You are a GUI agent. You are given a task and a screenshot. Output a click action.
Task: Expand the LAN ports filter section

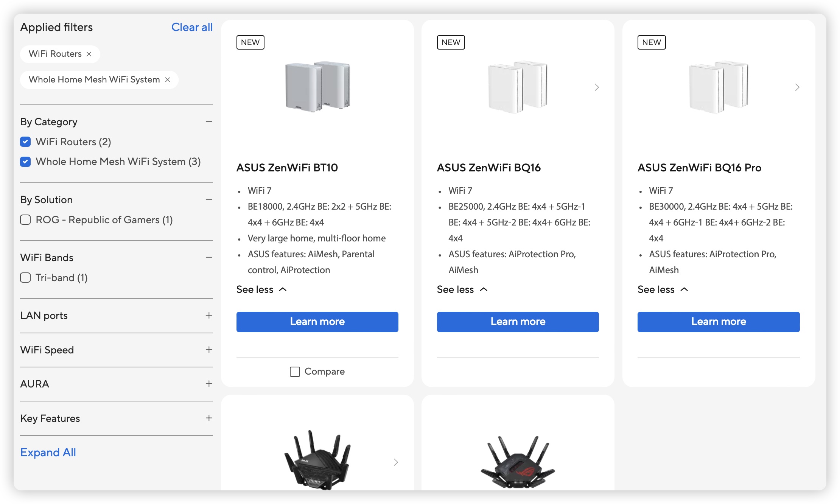[x=209, y=315]
